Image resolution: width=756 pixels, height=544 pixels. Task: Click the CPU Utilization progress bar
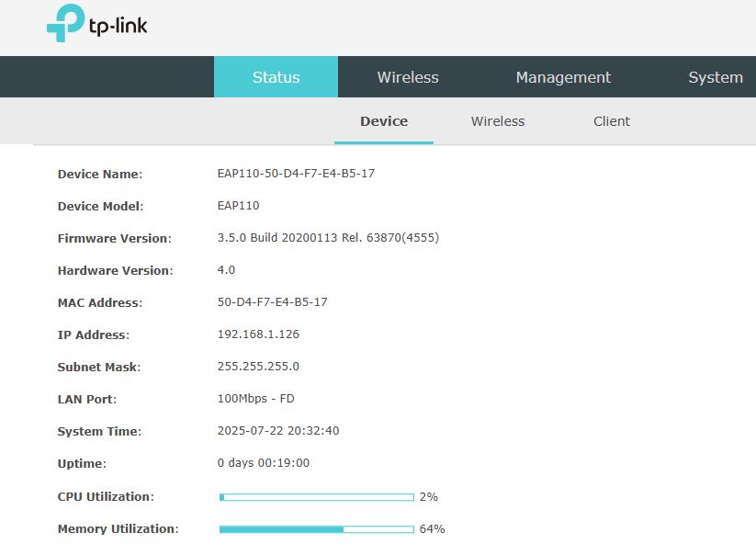pyautogui.click(x=317, y=497)
